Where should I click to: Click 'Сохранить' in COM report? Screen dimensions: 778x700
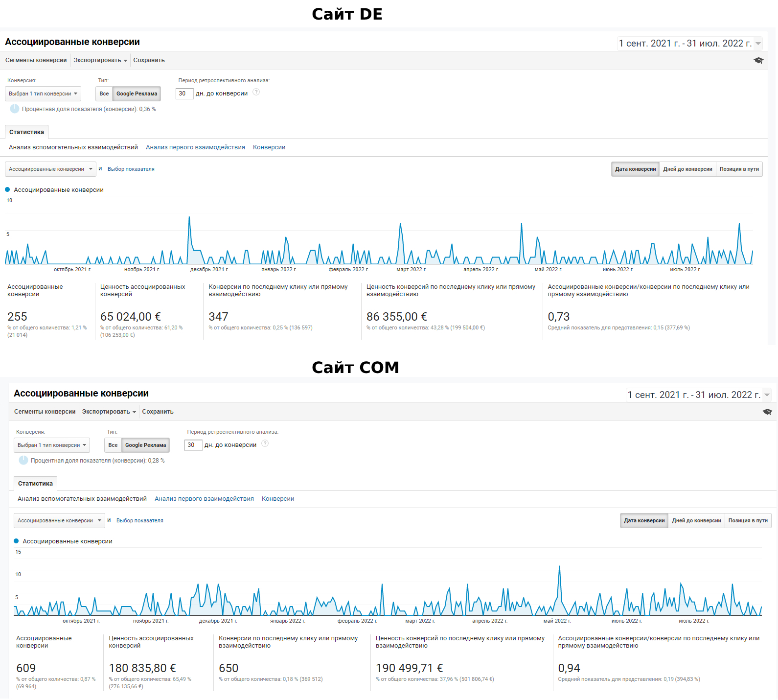(158, 412)
